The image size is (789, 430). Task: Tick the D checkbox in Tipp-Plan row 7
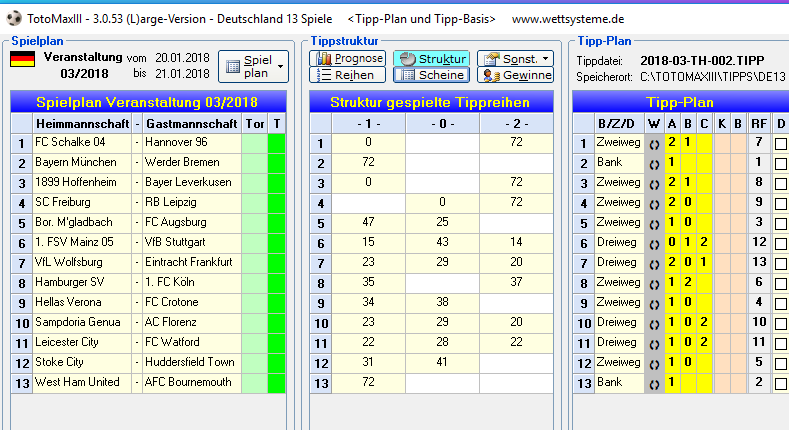click(780, 264)
